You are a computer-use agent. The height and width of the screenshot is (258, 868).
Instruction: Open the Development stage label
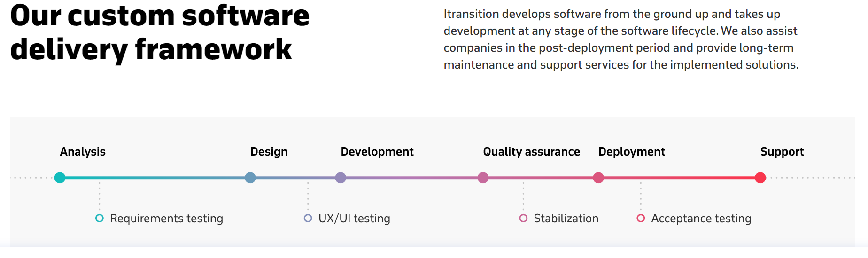pos(377,152)
